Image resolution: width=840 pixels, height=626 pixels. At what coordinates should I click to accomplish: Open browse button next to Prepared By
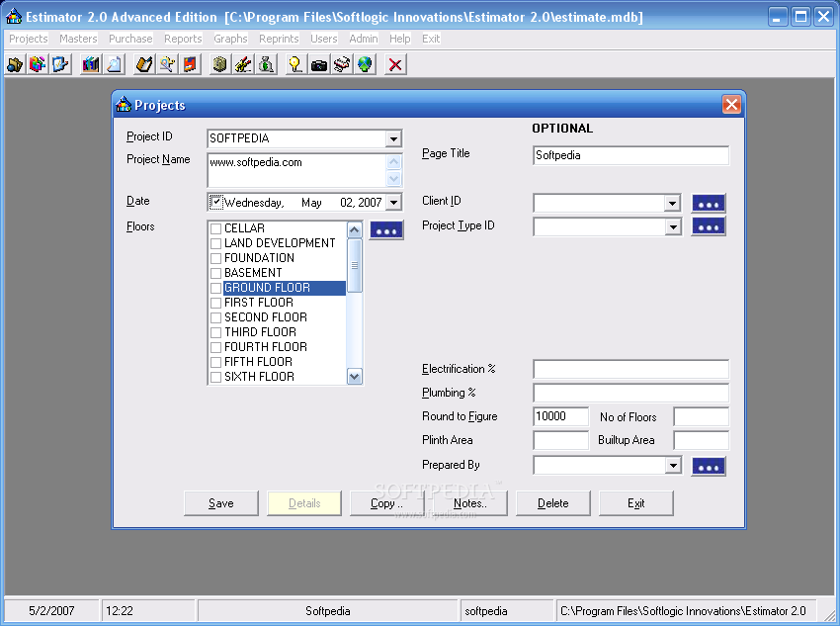point(709,466)
